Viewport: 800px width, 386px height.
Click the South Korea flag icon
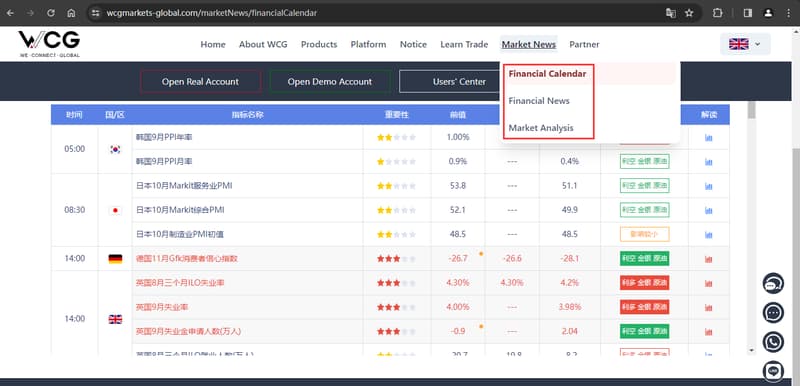coord(115,149)
